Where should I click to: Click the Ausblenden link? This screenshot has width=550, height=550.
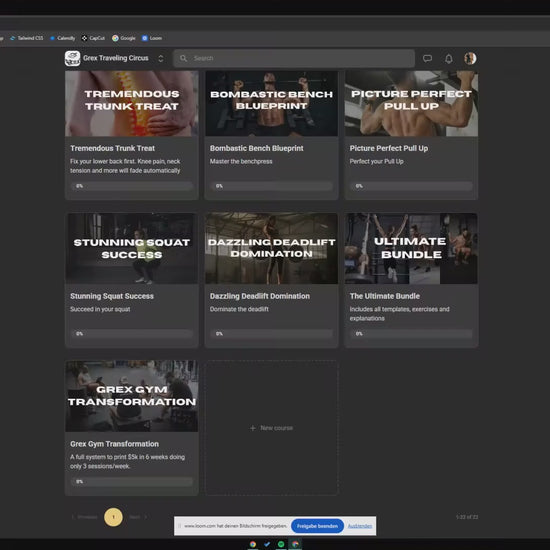pyautogui.click(x=360, y=526)
